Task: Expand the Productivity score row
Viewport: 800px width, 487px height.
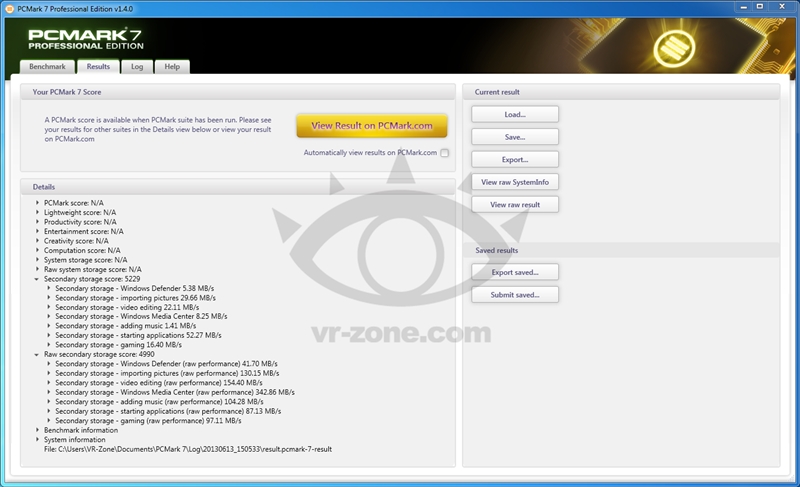Action: pos(37,222)
